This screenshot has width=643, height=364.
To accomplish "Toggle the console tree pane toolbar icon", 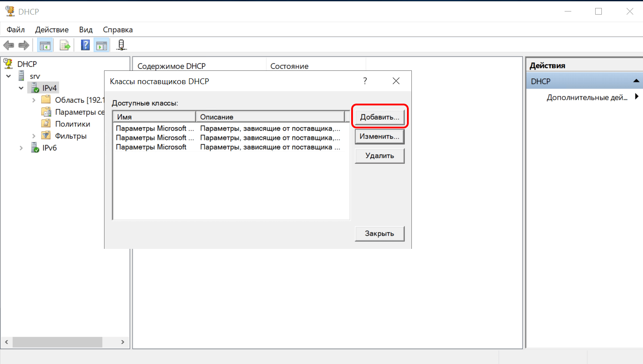I will (45, 45).
